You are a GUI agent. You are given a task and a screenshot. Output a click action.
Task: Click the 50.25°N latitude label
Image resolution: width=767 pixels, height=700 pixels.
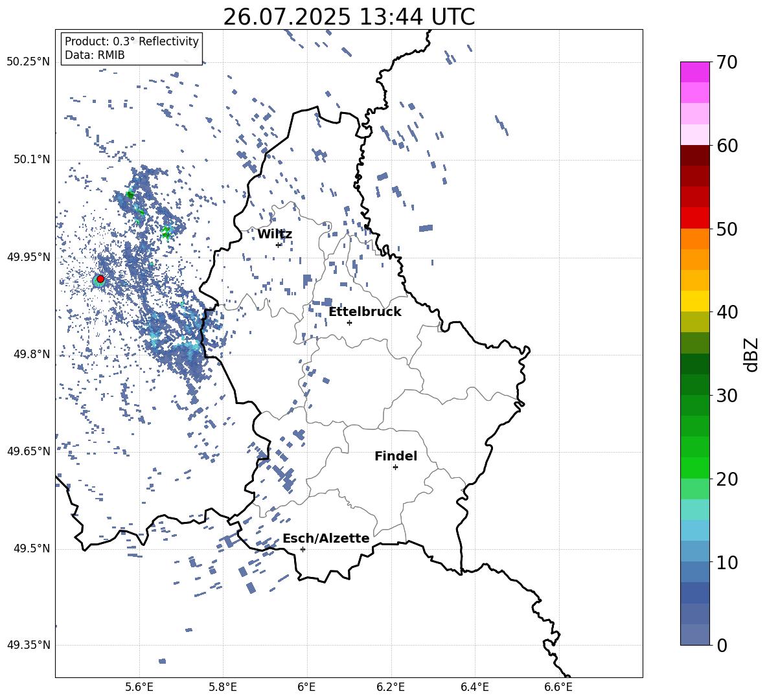pyautogui.click(x=29, y=62)
